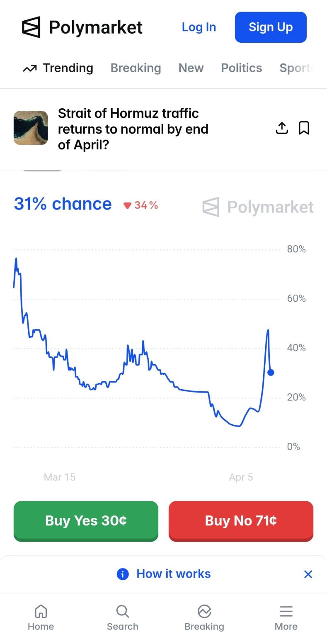Image resolution: width=327 pixels, height=644 pixels.
Task: Click the Log In link
Action: pyautogui.click(x=199, y=27)
